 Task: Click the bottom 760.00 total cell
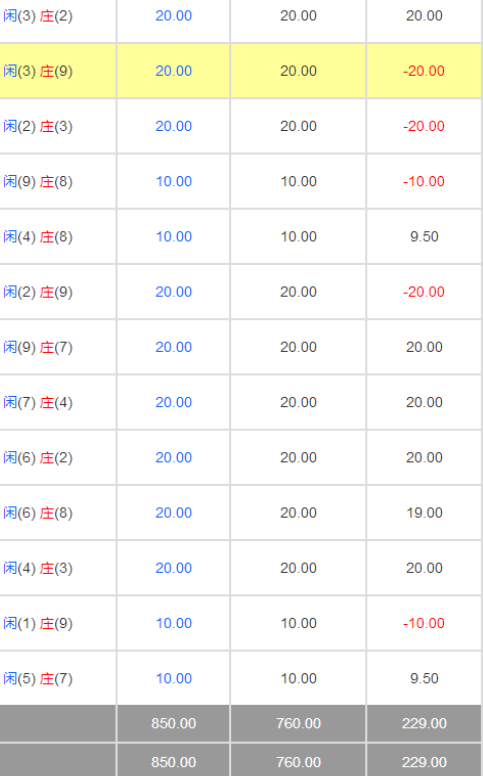pos(298,762)
